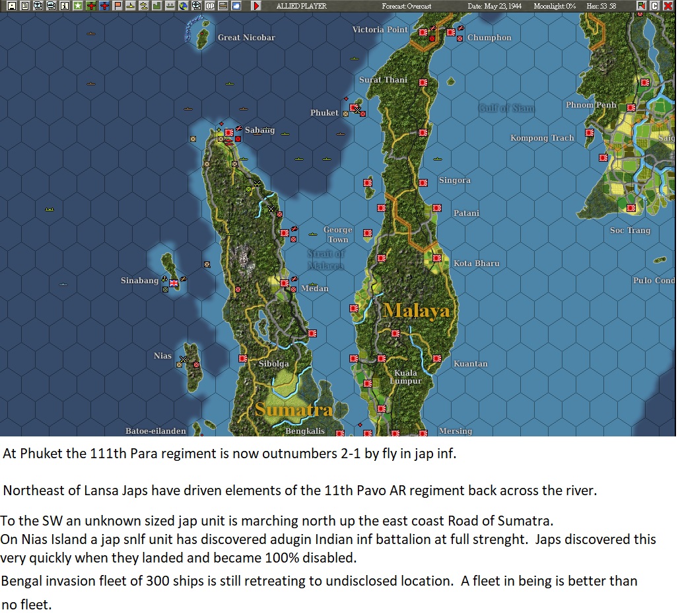The width and height of the screenshot is (680, 616).
Task: Select the Japanese base at Kompong Trach
Action: [x=590, y=133]
